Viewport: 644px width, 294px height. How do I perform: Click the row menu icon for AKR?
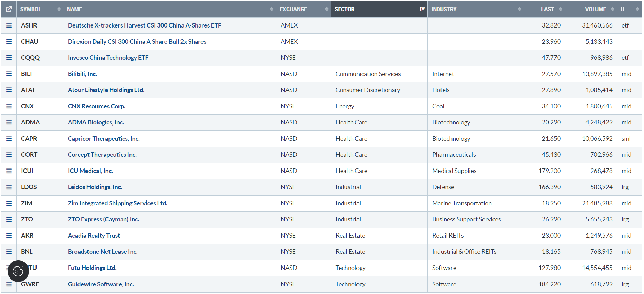point(9,236)
